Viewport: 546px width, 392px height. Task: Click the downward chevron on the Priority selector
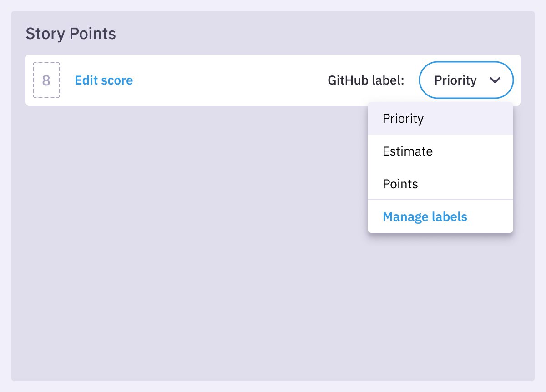coord(495,80)
